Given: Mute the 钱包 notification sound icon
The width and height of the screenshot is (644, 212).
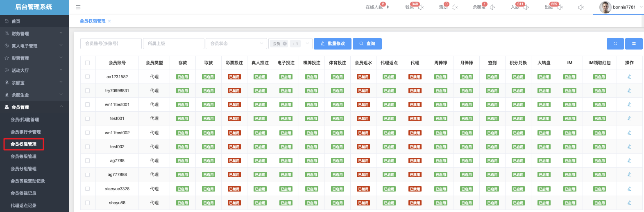Looking at the screenshot, I should (x=421, y=7).
